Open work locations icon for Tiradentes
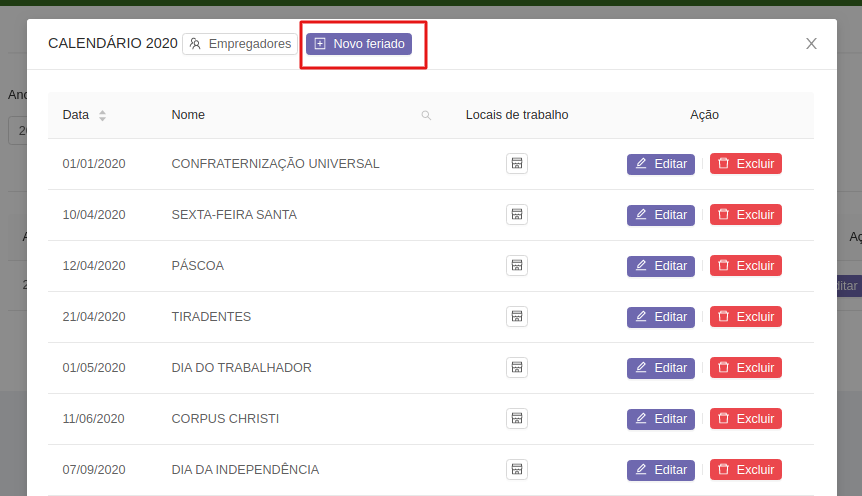Image resolution: width=862 pixels, height=496 pixels. (x=516, y=317)
